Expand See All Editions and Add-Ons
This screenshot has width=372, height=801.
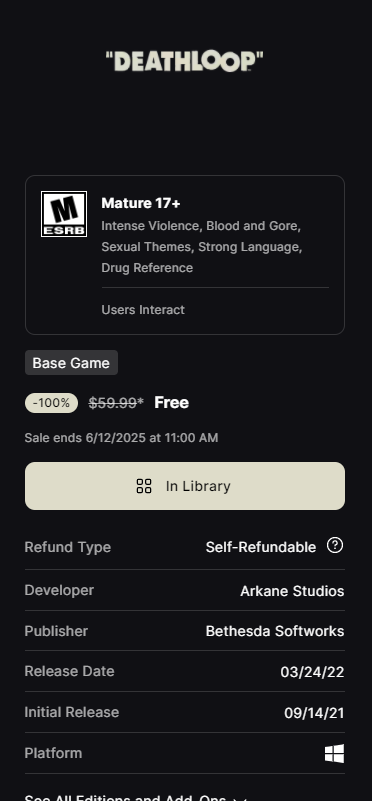click(x=135, y=797)
